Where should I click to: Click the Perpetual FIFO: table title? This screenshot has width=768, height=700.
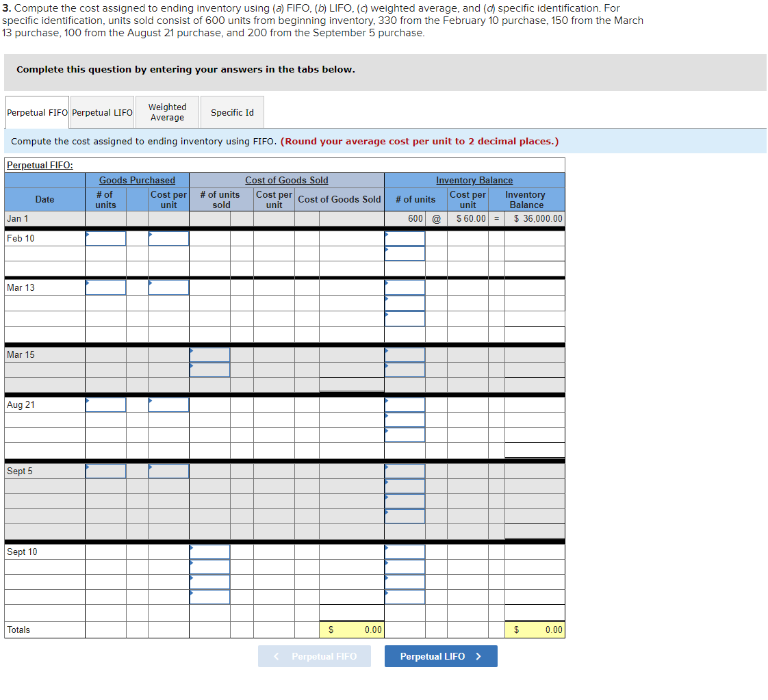pyautogui.click(x=40, y=165)
